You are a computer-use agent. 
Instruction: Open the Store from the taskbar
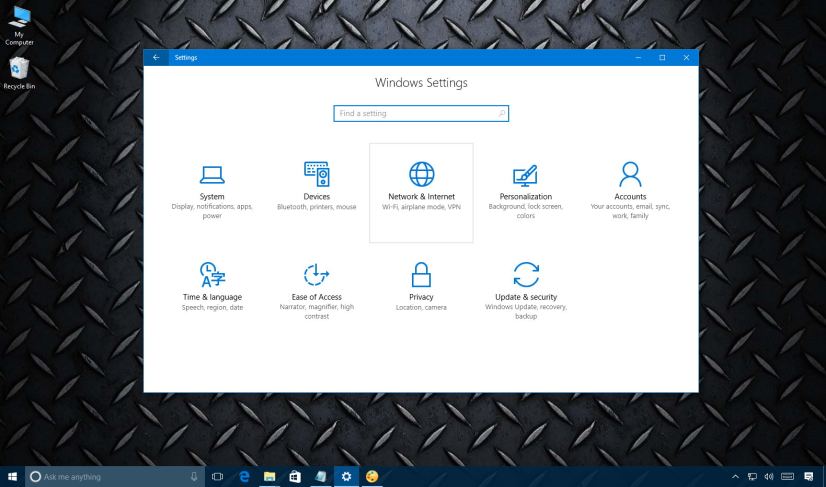295,476
